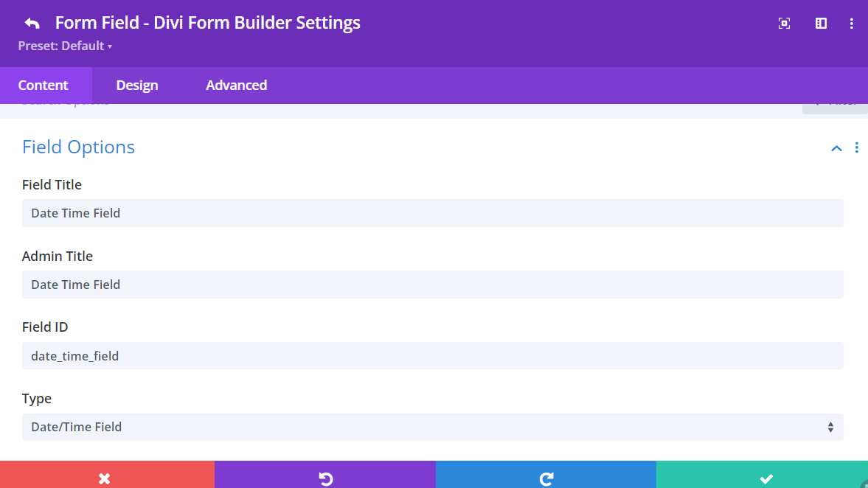Open the Type dropdown showing Date/Time Field
Viewport: 868px width, 488px height.
[432, 427]
